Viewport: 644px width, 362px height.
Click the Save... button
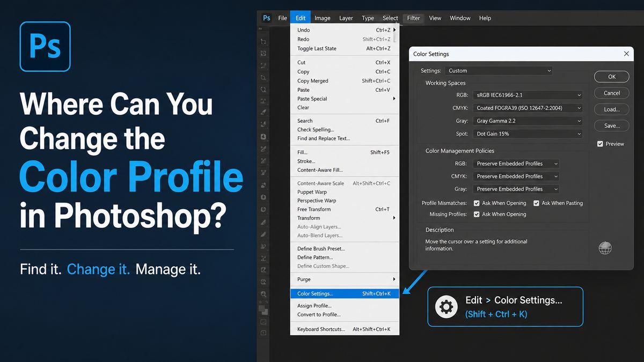(612, 125)
